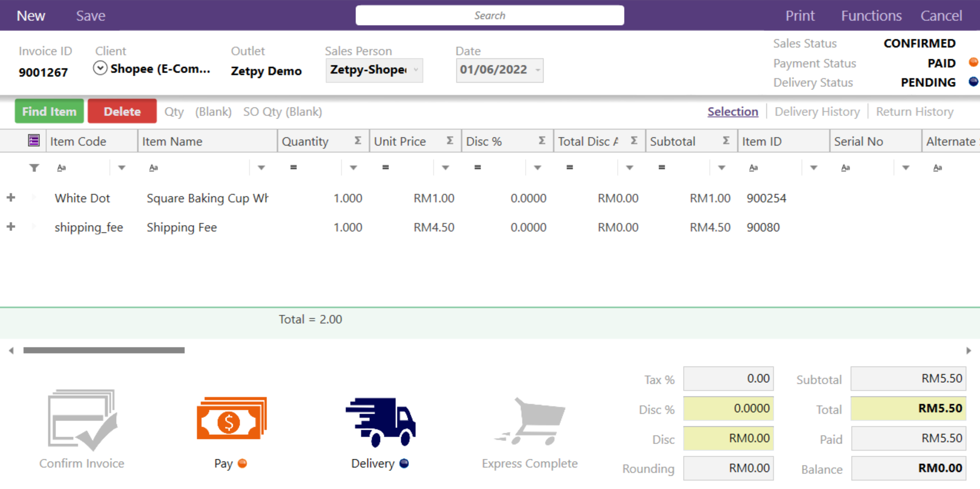Click the orange Pay money icon
This screenshot has height=489, width=980.
232,418
